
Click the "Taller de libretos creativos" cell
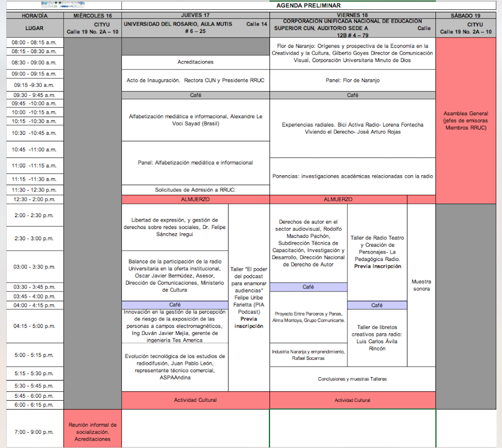coord(377,338)
